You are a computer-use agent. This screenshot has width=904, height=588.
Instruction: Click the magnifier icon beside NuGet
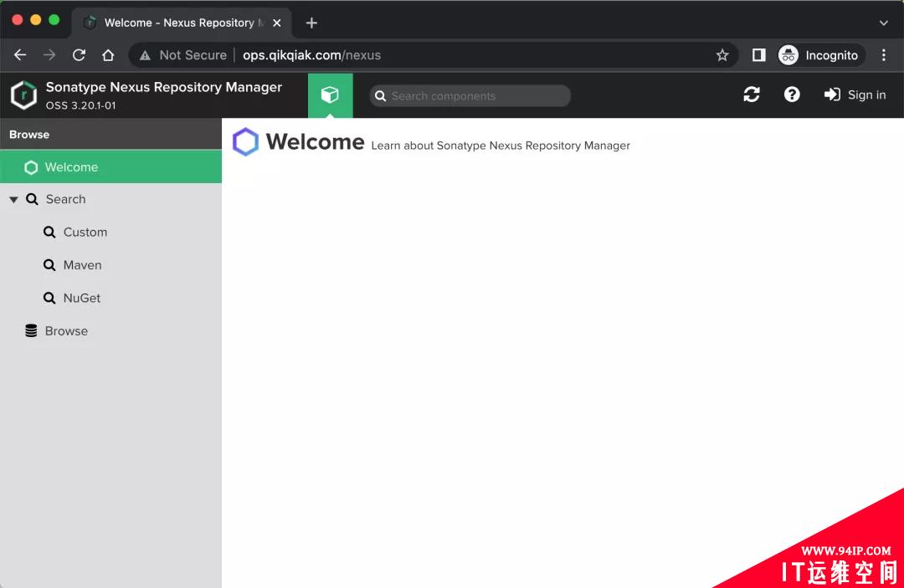(x=49, y=298)
